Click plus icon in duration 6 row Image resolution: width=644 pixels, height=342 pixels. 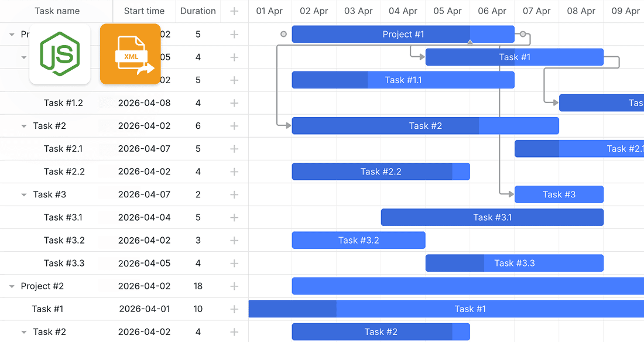[234, 126]
